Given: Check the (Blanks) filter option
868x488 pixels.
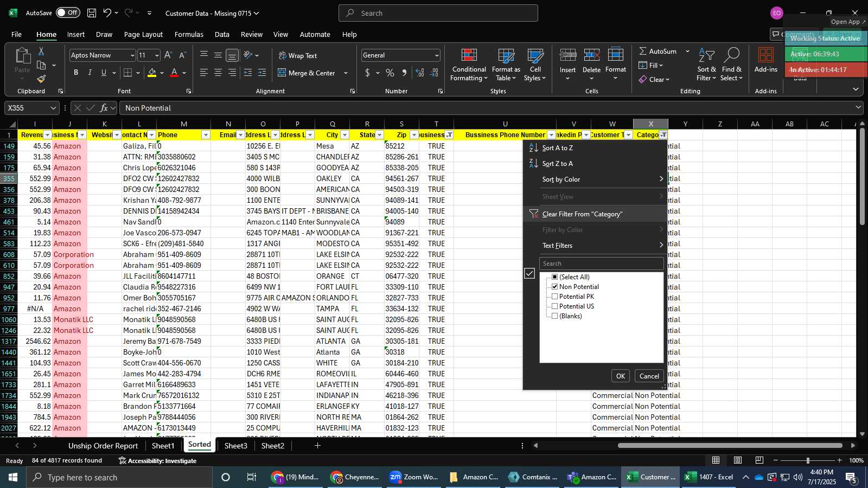Looking at the screenshot, I should point(554,316).
